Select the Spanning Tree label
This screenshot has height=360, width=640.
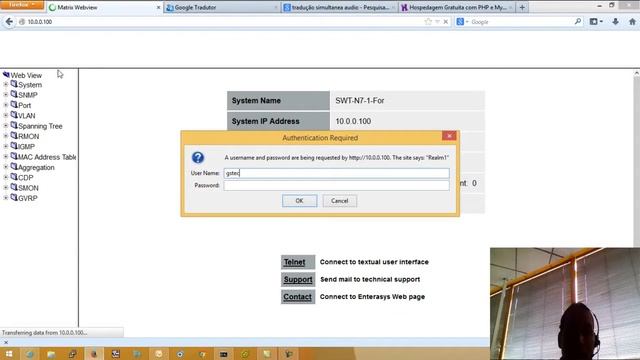point(40,126)
